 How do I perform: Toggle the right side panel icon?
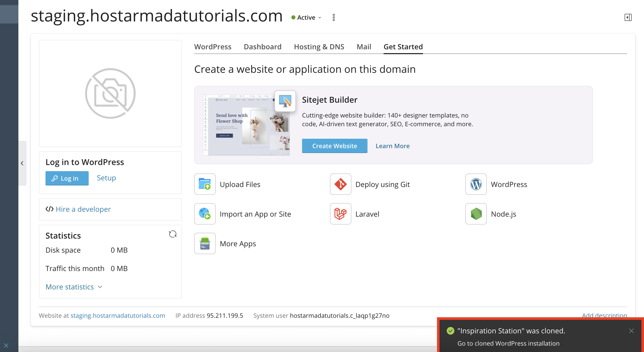(628, 17)
